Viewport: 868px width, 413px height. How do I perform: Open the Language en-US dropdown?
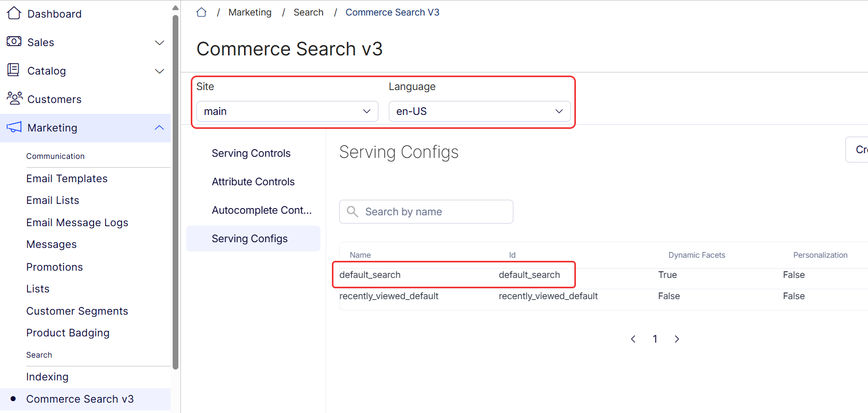479,111
